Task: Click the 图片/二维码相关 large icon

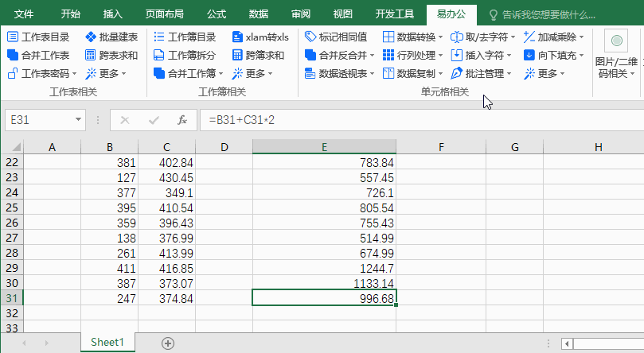Action: click(616, 41)
